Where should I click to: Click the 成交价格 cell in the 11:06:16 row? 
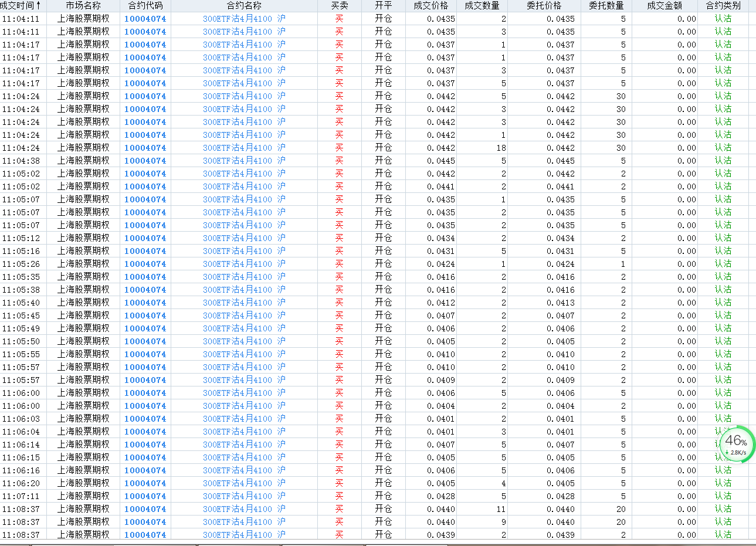coord(441,470)
